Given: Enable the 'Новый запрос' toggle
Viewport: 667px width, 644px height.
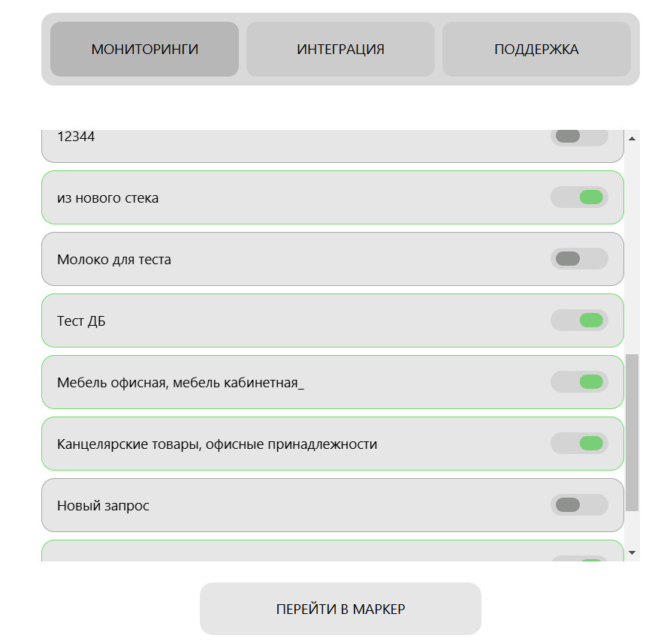Looking at the screenshot, I should 579,505.
